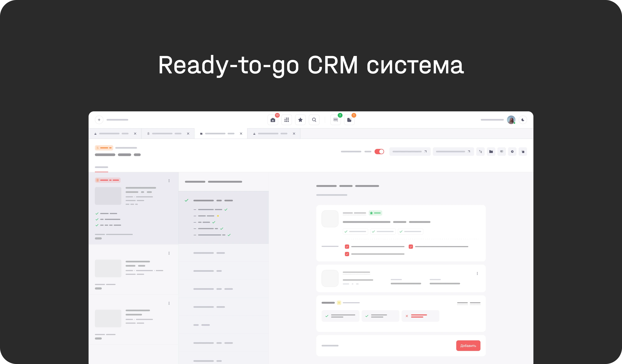
Task: Turn off the red toggle switch
Action: coord(379,152)
